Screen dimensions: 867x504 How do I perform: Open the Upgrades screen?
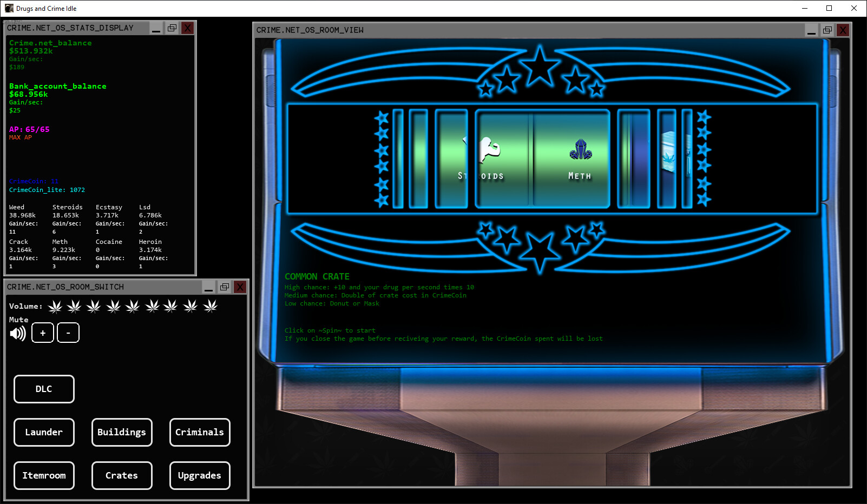click(199, 475)
